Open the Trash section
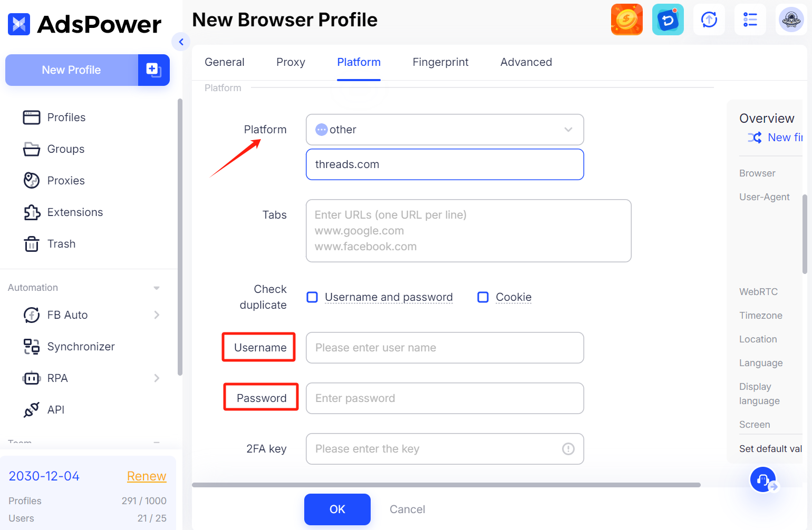Screen dimensions: 812x530 tap(61, 243)
